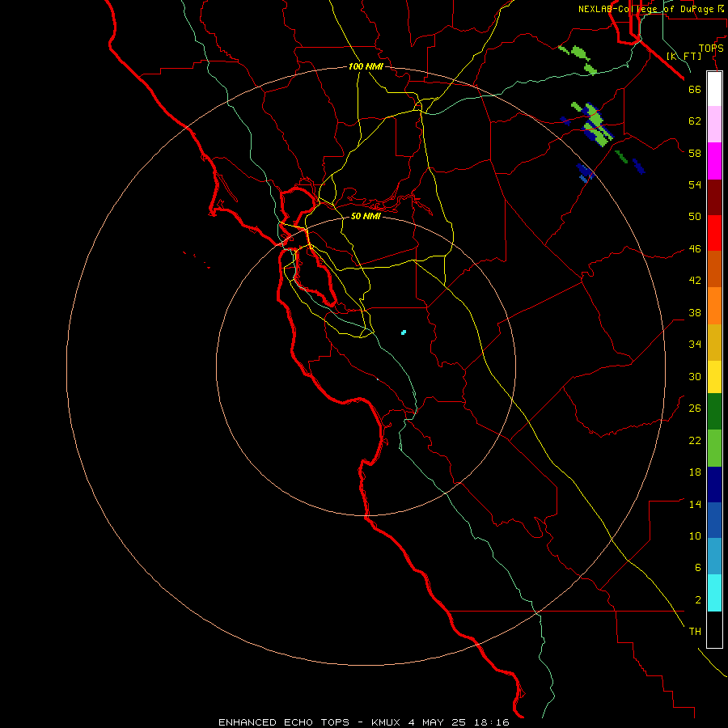Click the black TH legend swatch

[714, 629]
